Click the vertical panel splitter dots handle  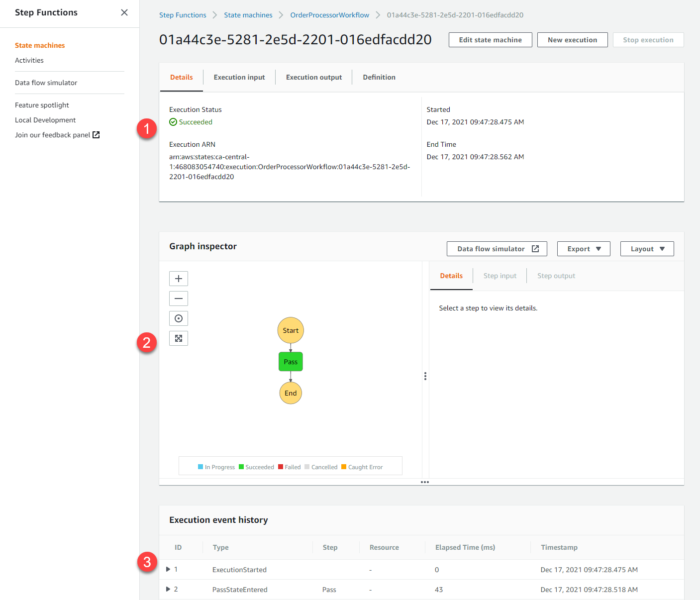(425, 376)
